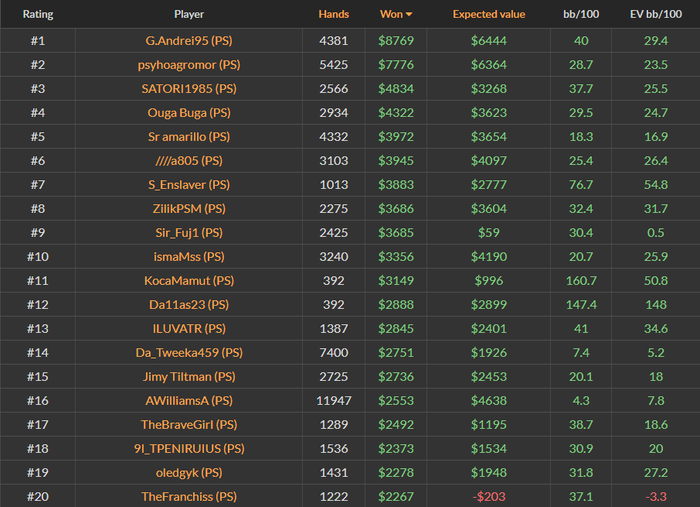Open psyhoagromor (PS) player link
The width and height of the screenshot is (700, 507).
point(189,65)
